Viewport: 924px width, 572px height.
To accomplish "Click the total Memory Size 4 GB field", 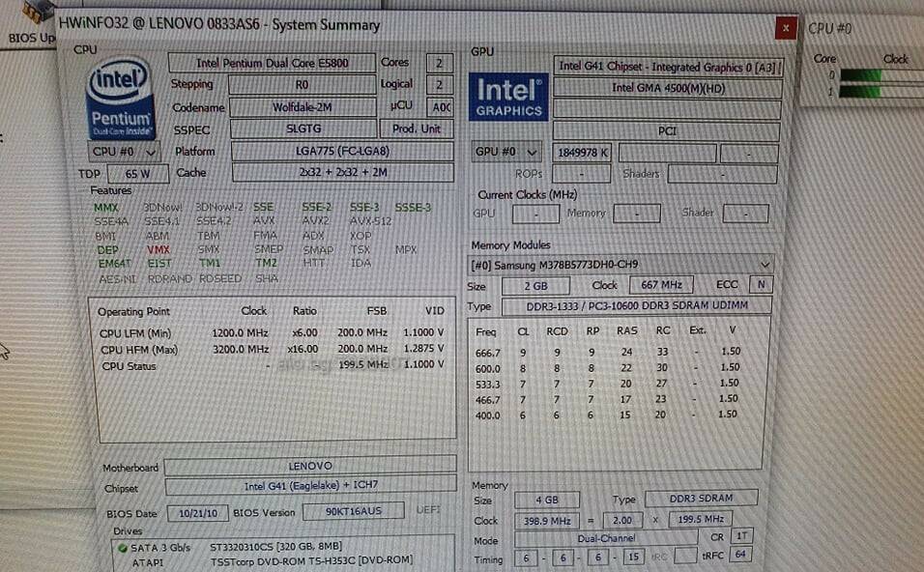I will tap(547, 500).
